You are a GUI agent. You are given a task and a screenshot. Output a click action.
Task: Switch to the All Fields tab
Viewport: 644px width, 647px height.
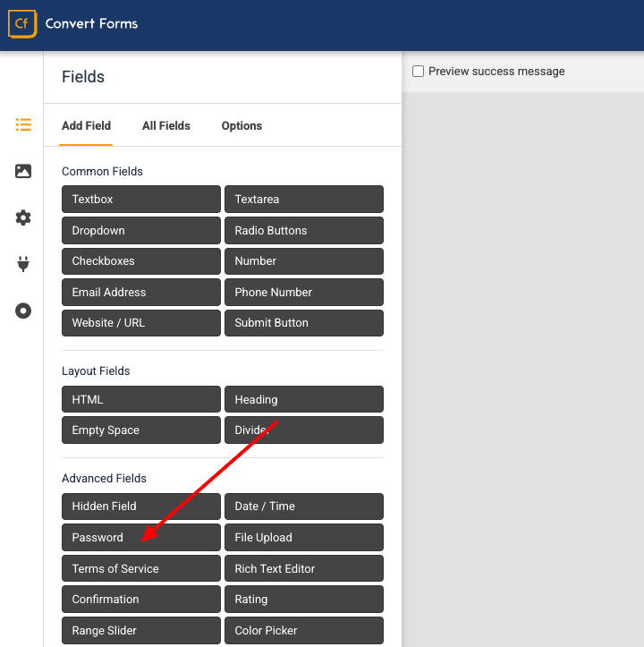pos(165,125)
